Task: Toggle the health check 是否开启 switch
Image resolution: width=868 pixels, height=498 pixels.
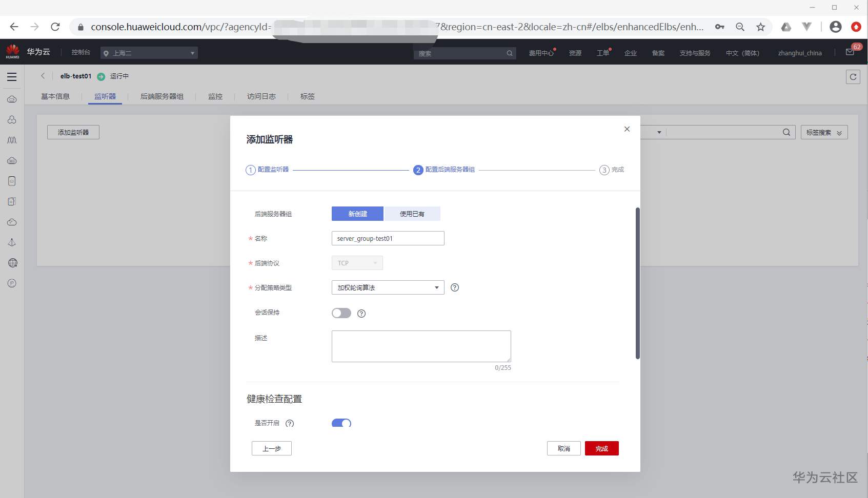Action: (x=341, y=423)
